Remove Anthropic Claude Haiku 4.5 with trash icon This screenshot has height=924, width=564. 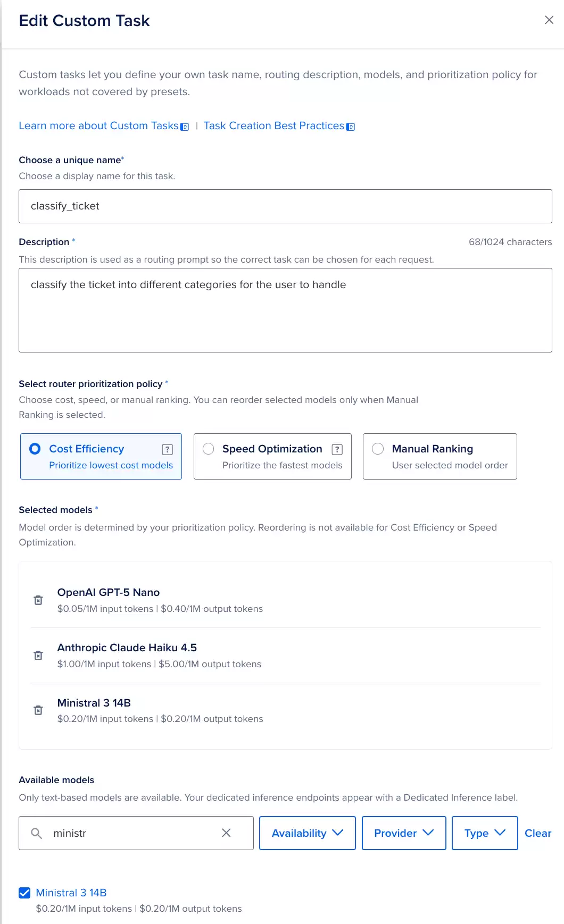point(38,656)
